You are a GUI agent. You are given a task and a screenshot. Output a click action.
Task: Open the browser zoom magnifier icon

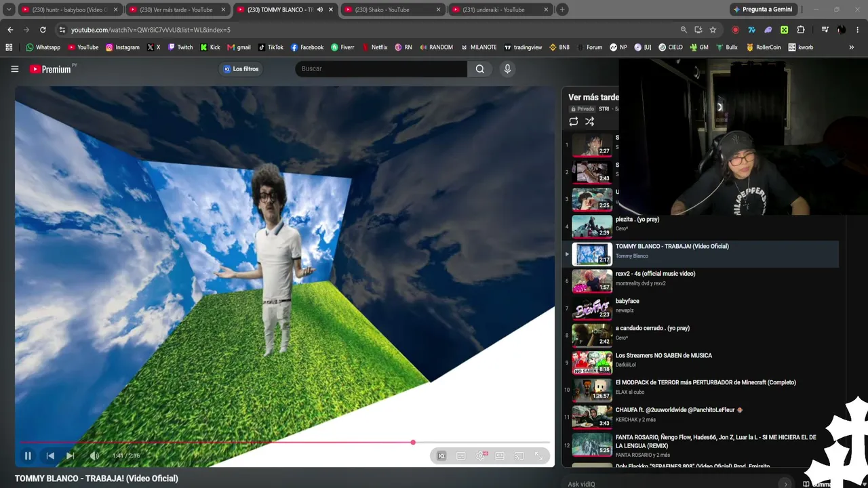click(x=684, y=30)
